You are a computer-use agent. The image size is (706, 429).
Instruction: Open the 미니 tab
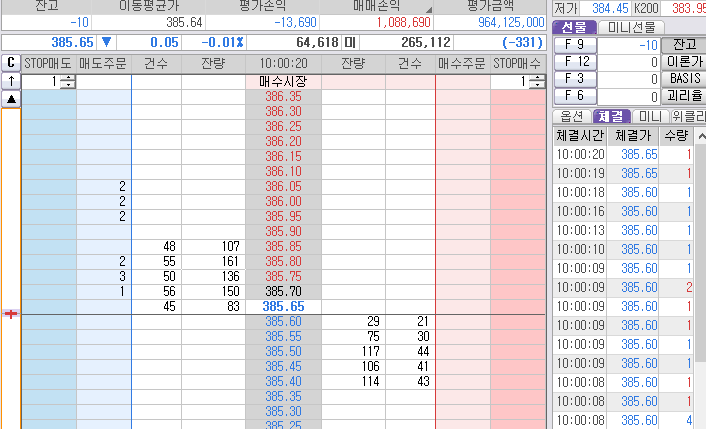(650, 116)
